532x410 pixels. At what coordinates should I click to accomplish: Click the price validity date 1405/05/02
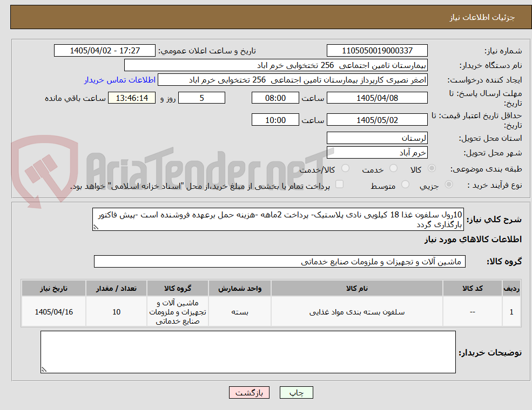pyautogui.click(x=377, y=120)
